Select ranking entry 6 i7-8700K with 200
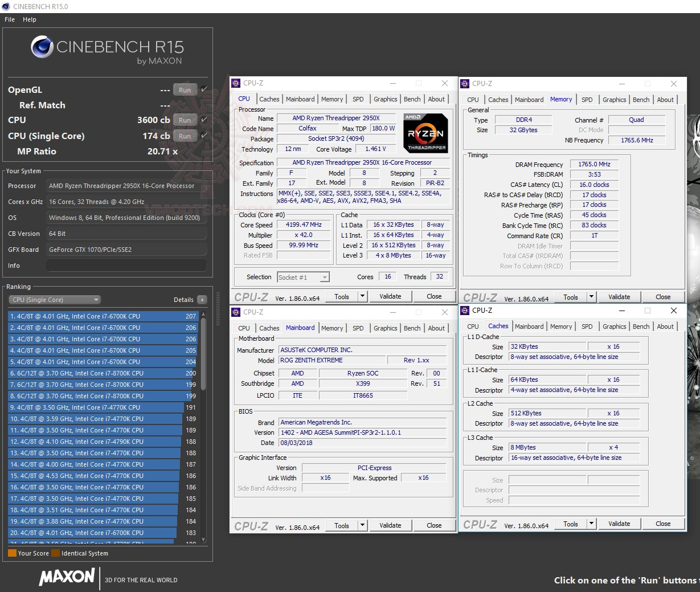 point(103,373)
